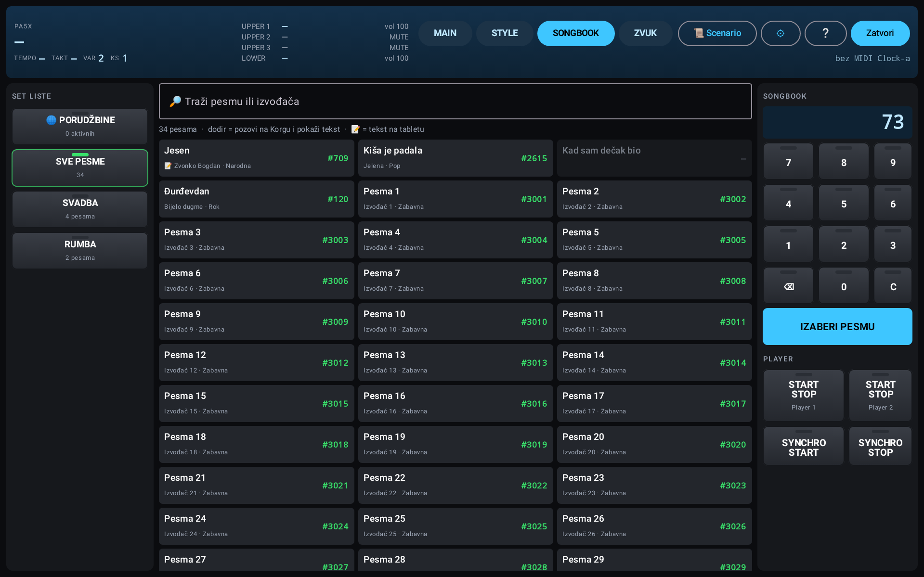Tap keypad digit 7

[x=788, y=161]
